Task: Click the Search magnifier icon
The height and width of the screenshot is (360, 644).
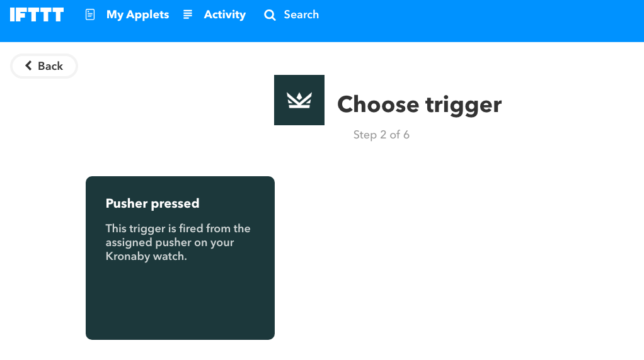Action: point(270,15)
